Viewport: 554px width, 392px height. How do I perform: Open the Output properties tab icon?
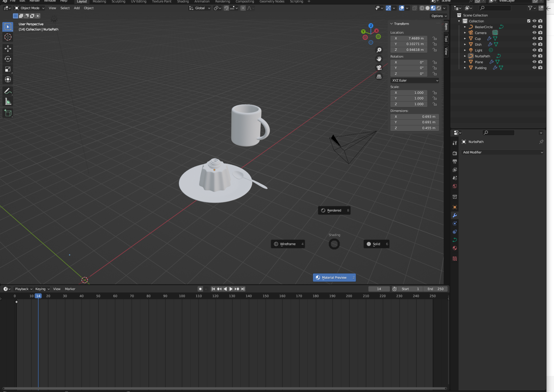click(455, 161)
